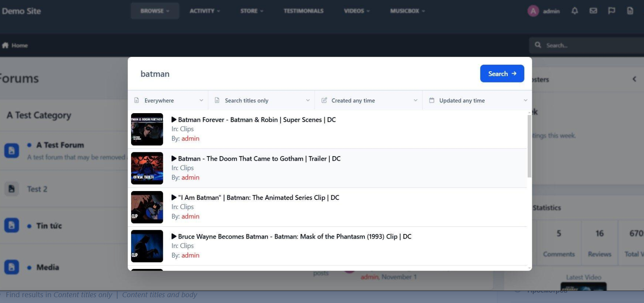
Task: Click play icon beside Bruce Wayne Becomes Batman
Action: pos(174,236)
